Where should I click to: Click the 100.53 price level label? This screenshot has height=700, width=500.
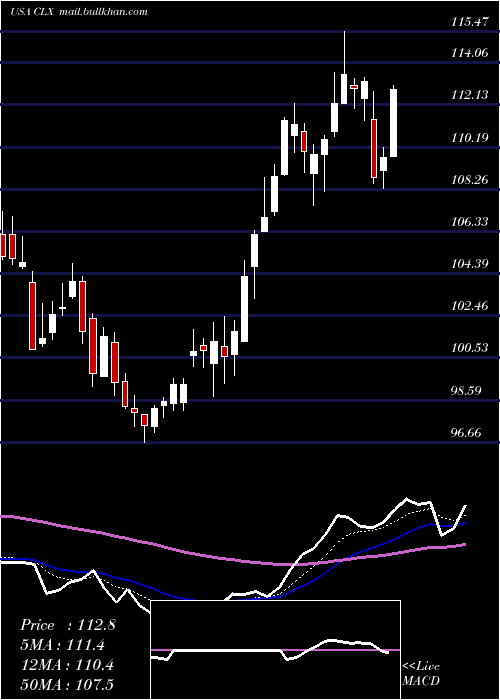(469, 347)
